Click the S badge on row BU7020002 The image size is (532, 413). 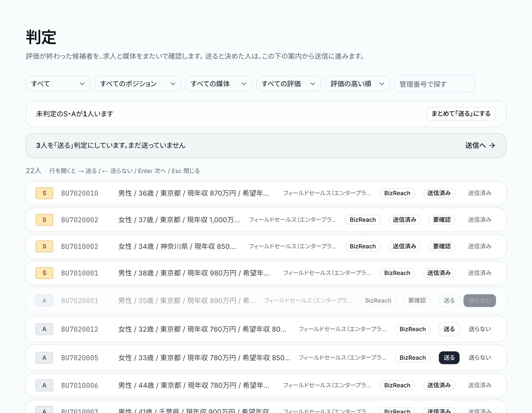(44, 220)
